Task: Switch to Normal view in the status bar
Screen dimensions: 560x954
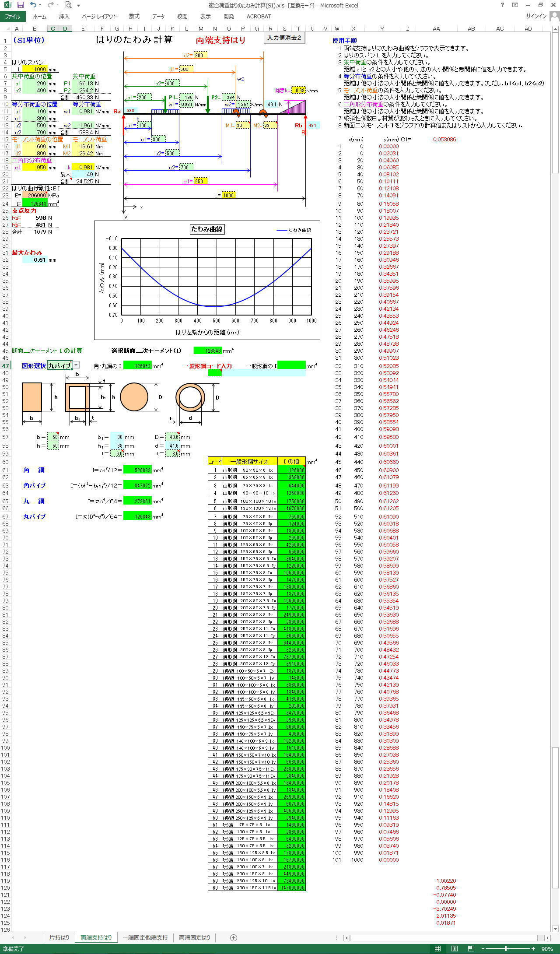Action: [x=437, y=949]
